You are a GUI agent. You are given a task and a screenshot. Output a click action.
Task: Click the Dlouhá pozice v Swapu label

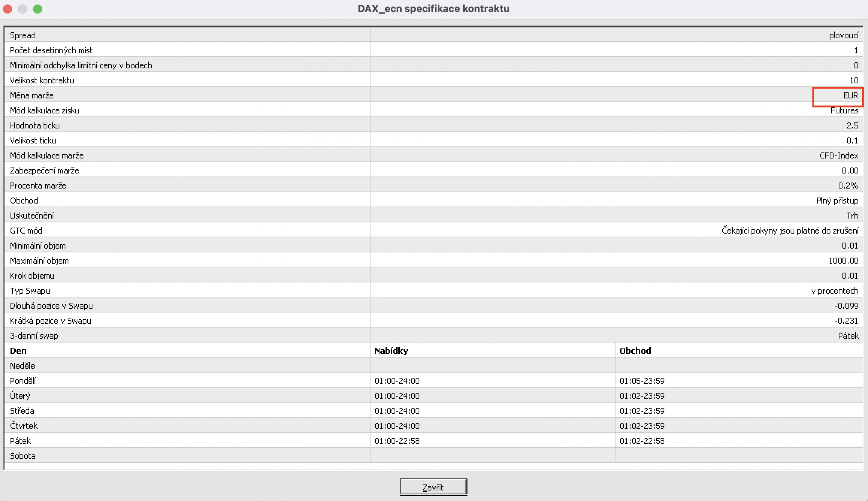[51, 306]
